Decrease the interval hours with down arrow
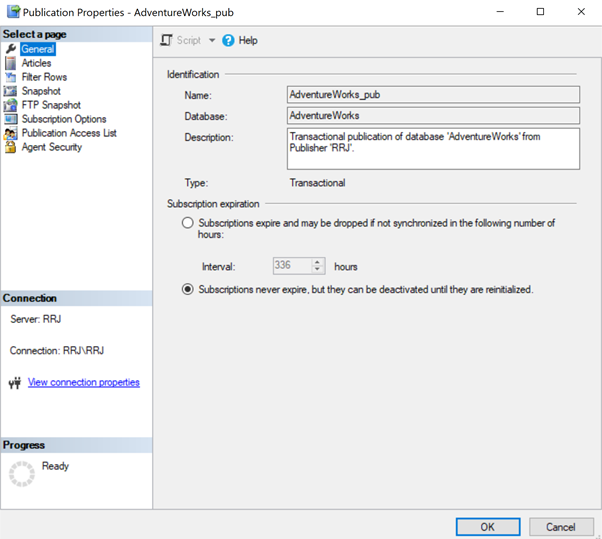Screen dimensions: 602x539 (317, 269)
